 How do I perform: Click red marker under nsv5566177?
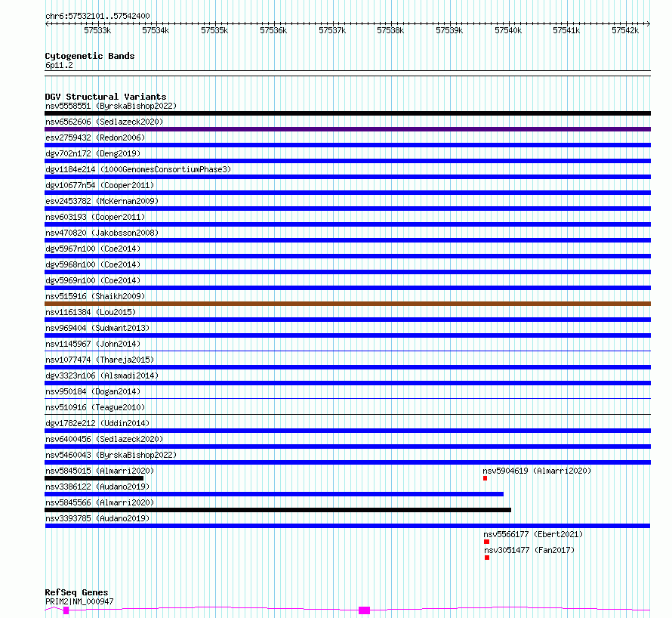click(x=486, y=542)
